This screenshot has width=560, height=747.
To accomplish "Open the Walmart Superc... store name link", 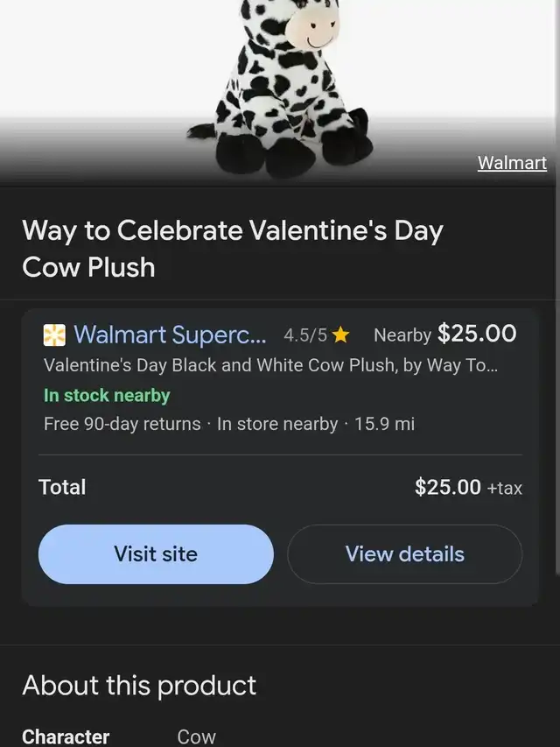I will (x=170, y=335).
